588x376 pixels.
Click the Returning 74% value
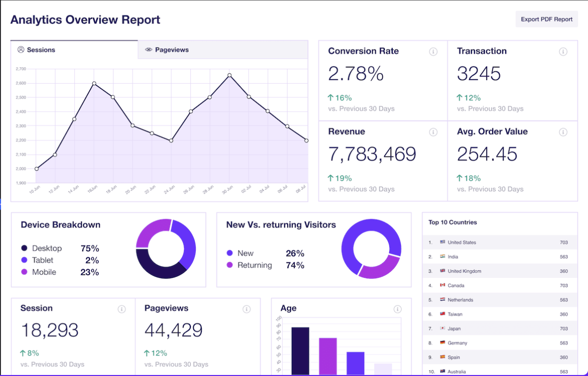[295, 265]
